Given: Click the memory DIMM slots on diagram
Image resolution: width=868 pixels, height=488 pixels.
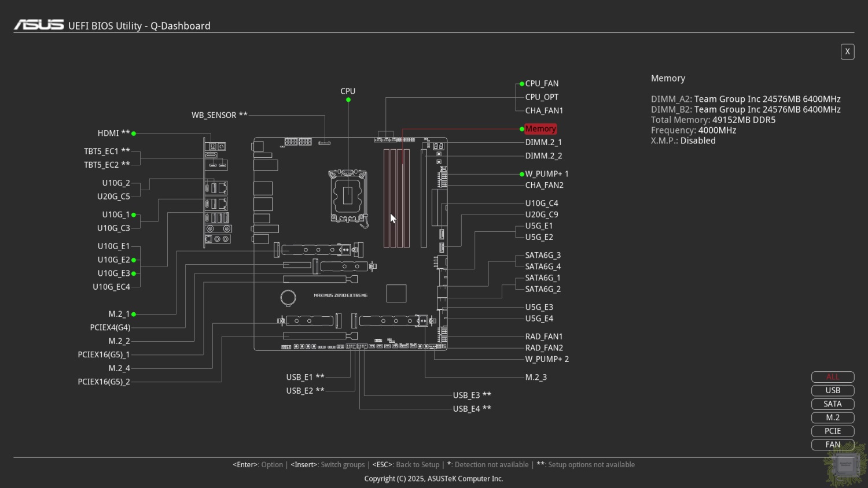Looking at the screenshot, I should (397, 198).
